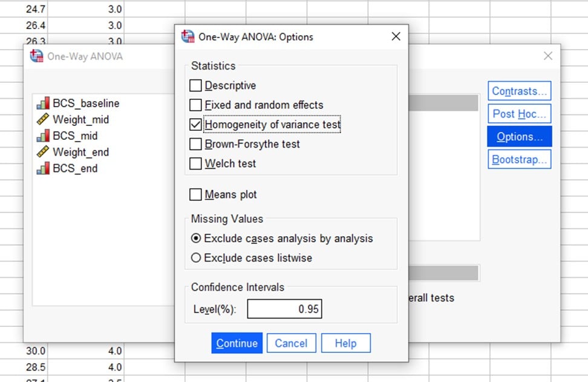588x382 pixels.
Task: Click the SPSS icon in One-Way ANOVA title
Action: (36, 56)
